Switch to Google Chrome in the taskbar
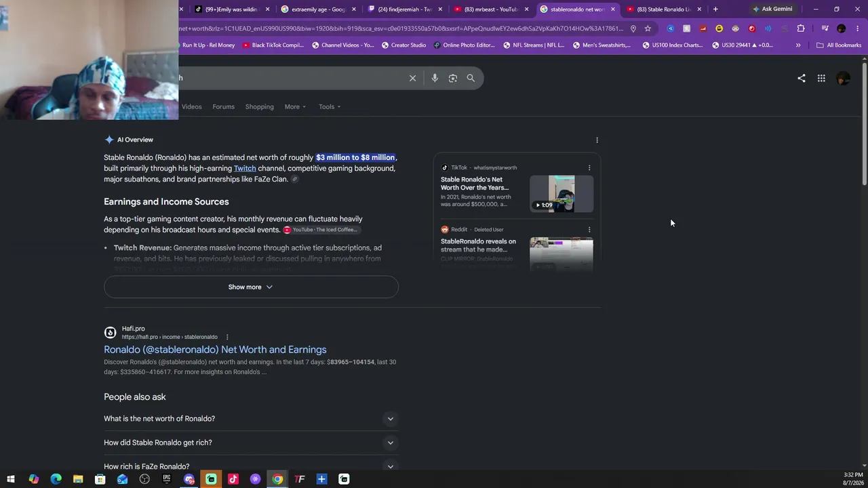The width and height of the screenshot is (868, 488). (x=277, y=479)
